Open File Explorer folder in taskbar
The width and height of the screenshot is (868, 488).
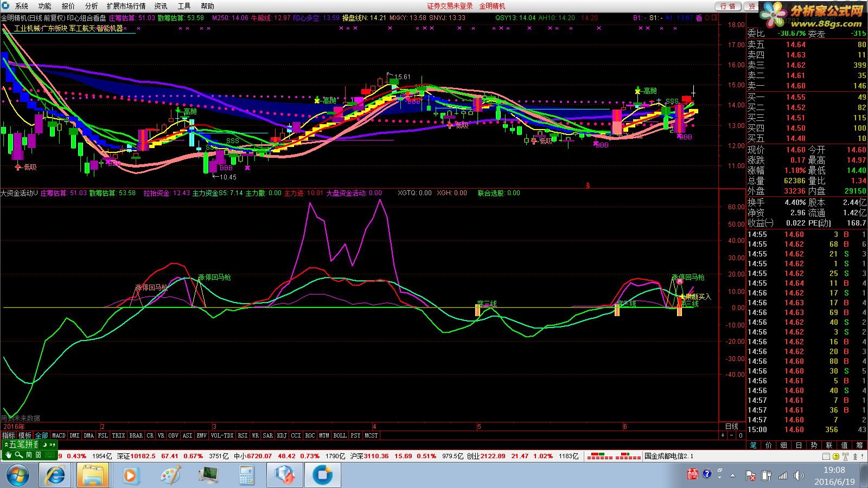(x=93, y=476)
